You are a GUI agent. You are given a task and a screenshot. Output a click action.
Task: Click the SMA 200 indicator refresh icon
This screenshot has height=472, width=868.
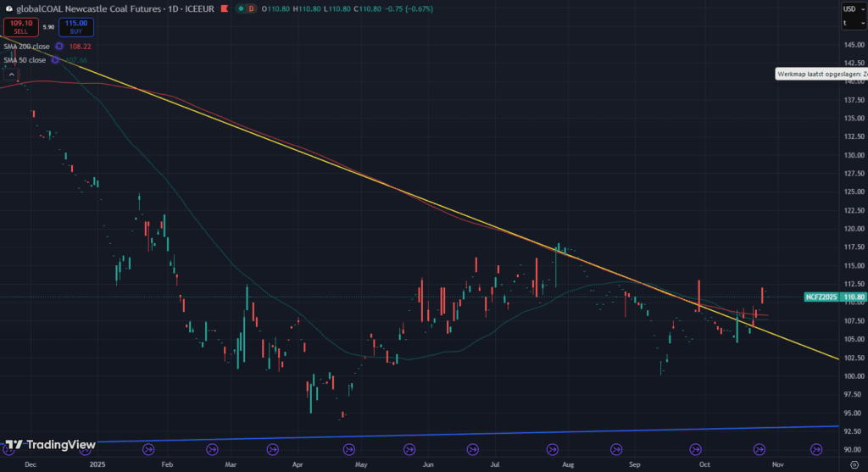tap(59, 47)
